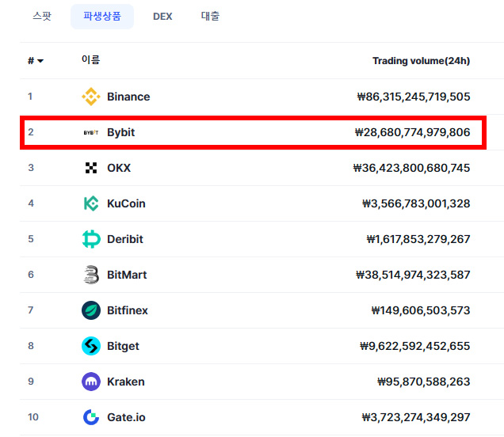Viewport: 504px width, 437px height.
Task: Open the Binance exchange link
Action: 128,97
